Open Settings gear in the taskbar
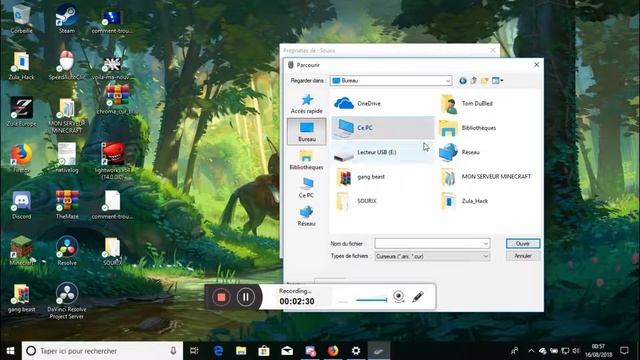Viewport: 640px width, 360px height. [x=356, y=351]
